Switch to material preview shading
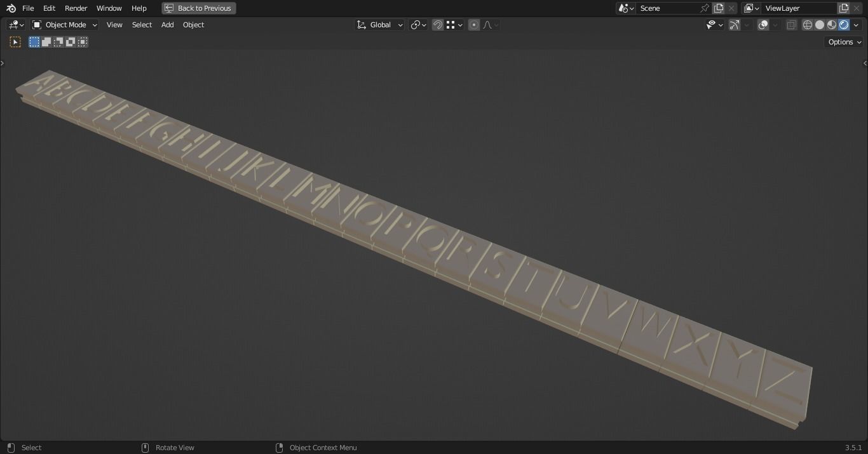The image size is (868, 454). point(832,25)
